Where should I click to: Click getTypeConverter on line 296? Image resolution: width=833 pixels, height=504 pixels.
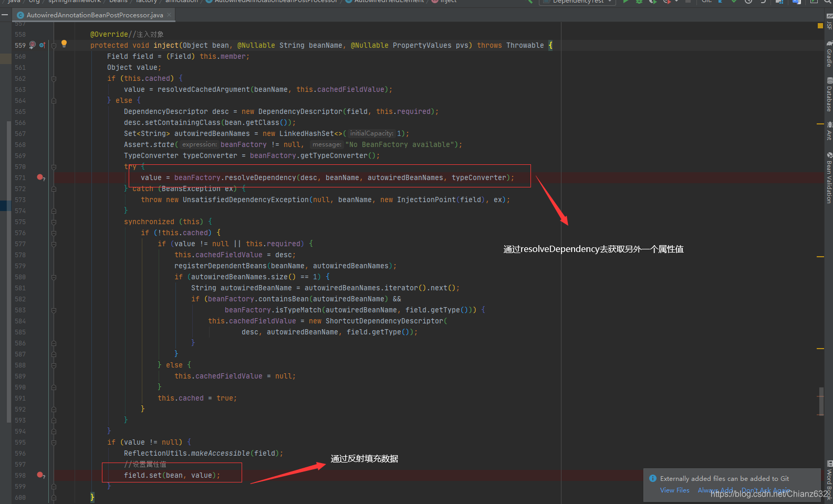334,156
